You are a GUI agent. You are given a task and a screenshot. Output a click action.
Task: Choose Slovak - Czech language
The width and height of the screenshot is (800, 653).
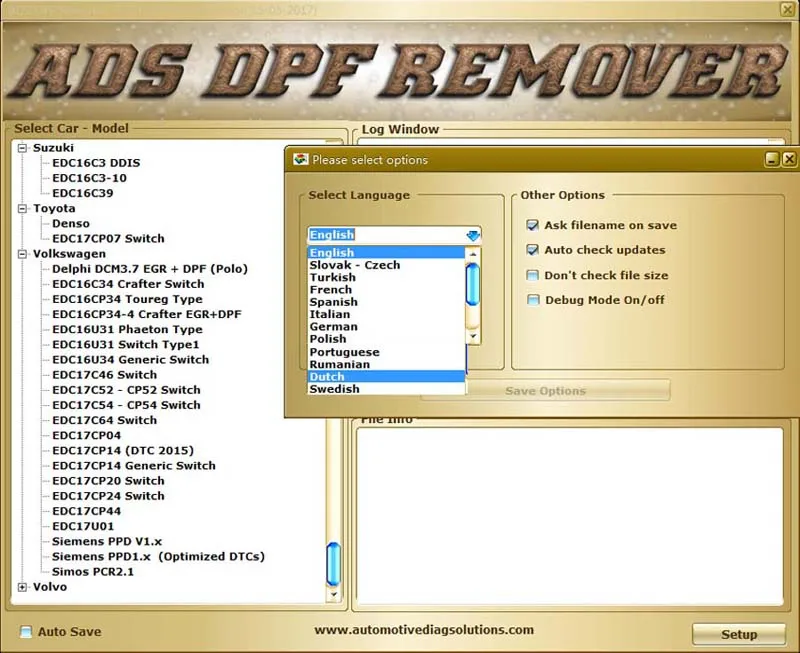coord(386,265)
